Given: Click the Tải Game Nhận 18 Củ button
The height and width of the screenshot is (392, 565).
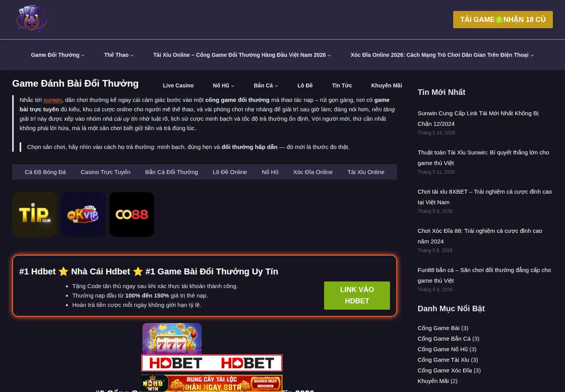Looking at the screenshot, I should click(x=503, y=20).
